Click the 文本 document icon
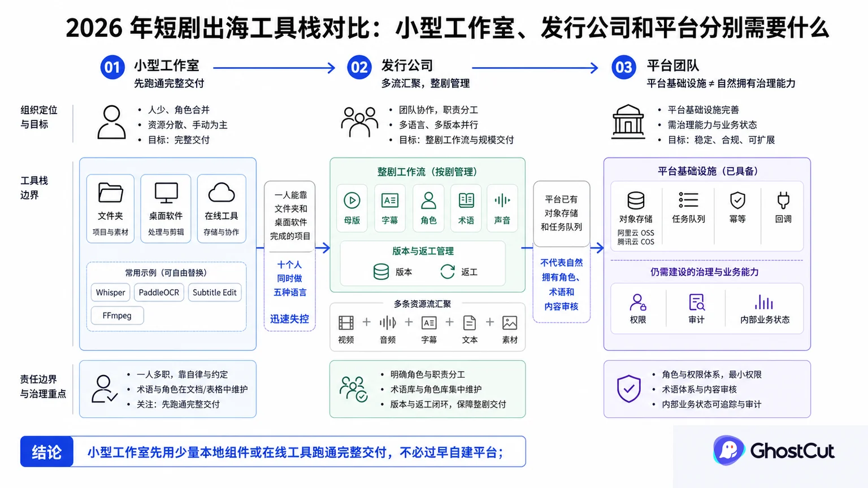The height and width of the screenshot is (488, 868). (x=470, y=323)
